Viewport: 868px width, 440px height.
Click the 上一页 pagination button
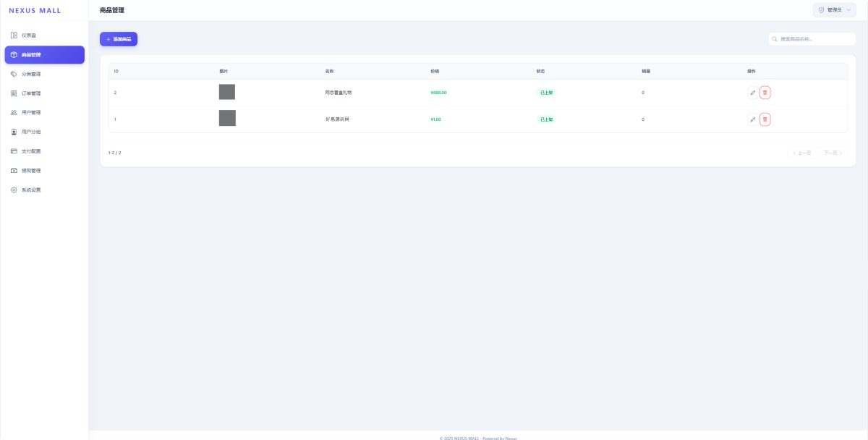click(802, 153)
